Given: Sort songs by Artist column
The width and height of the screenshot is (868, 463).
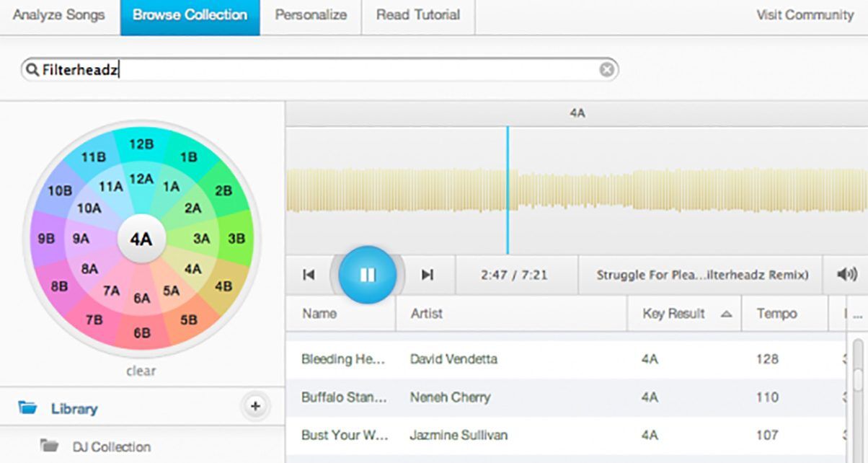Looking at the screenshot, I should coord(427,314).
